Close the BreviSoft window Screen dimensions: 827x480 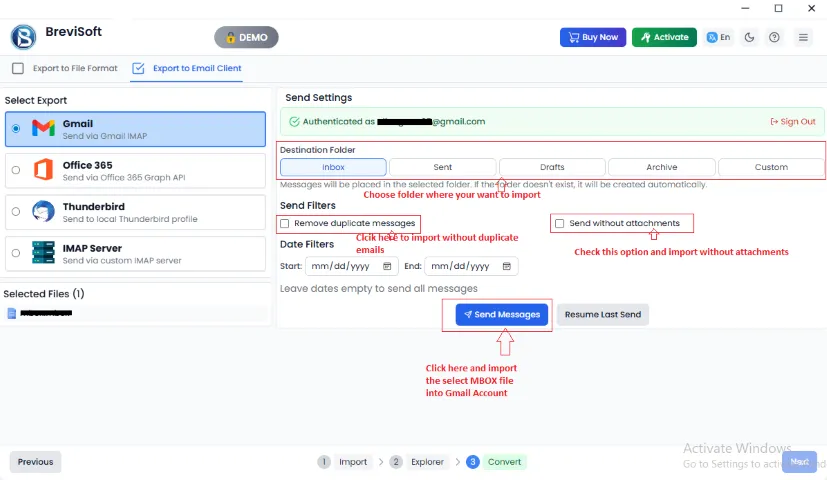(812, 8)
